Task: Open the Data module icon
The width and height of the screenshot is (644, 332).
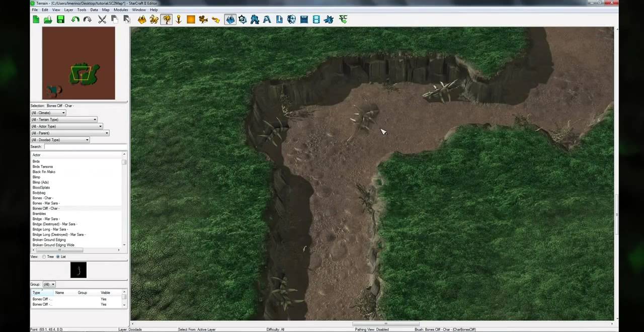Action: tap(255, 20)
